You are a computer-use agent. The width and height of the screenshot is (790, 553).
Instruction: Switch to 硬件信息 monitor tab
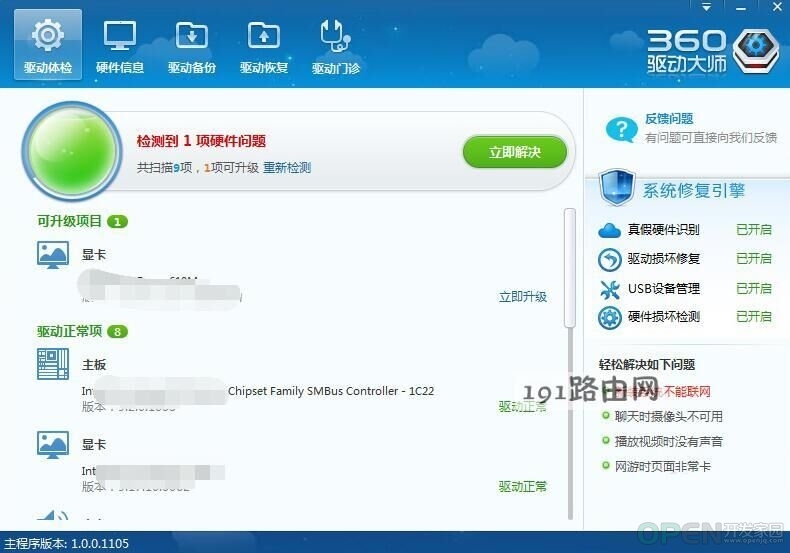point(120,45)
